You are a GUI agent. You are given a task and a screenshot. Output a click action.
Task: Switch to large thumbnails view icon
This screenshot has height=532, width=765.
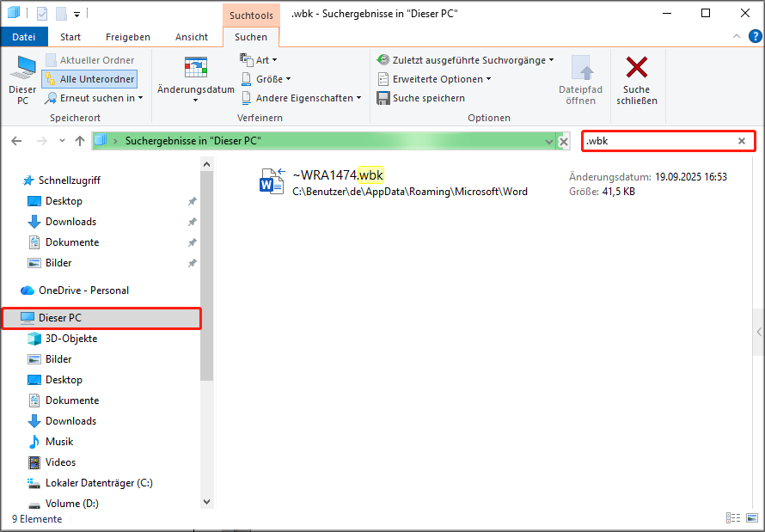(752, 518)
